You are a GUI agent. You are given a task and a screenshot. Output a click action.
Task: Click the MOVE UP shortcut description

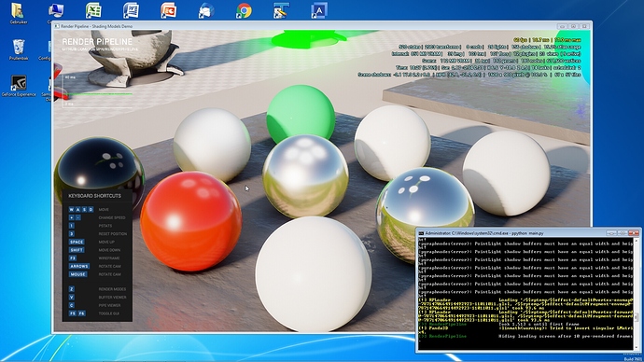point(106,242)
